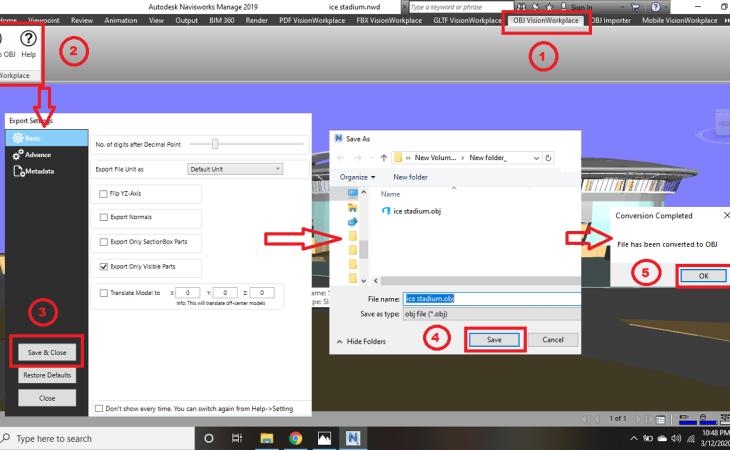Select the ice stadium.obj file
This screenshot has width=730, height=450.
coord(411,211)
